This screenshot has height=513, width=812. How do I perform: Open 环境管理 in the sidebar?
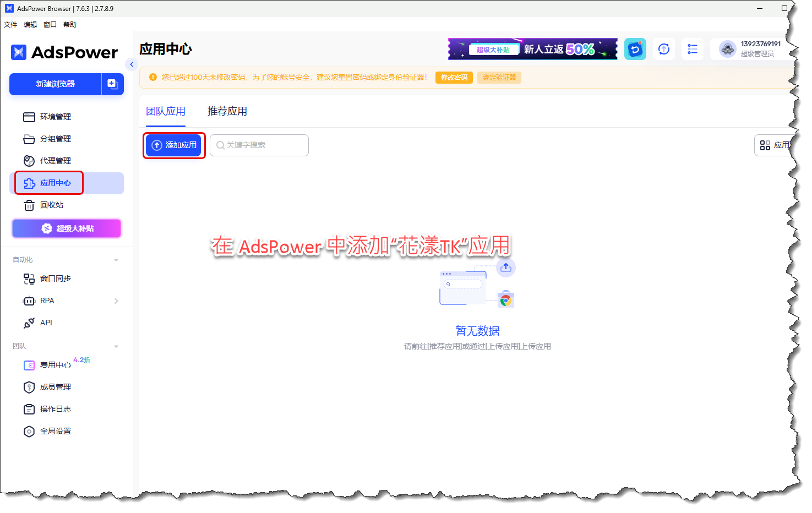click(x=55, y=117)
